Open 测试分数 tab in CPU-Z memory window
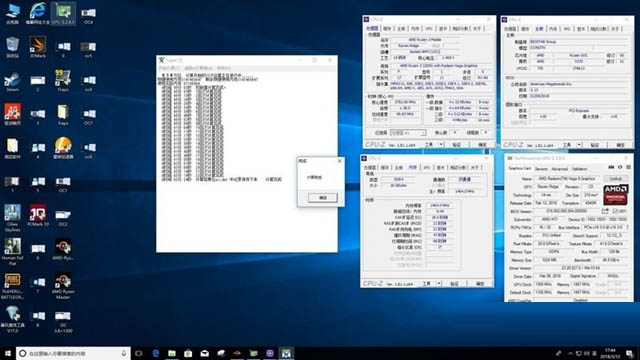This screenshot has width=640, height=360. (458, 167)
